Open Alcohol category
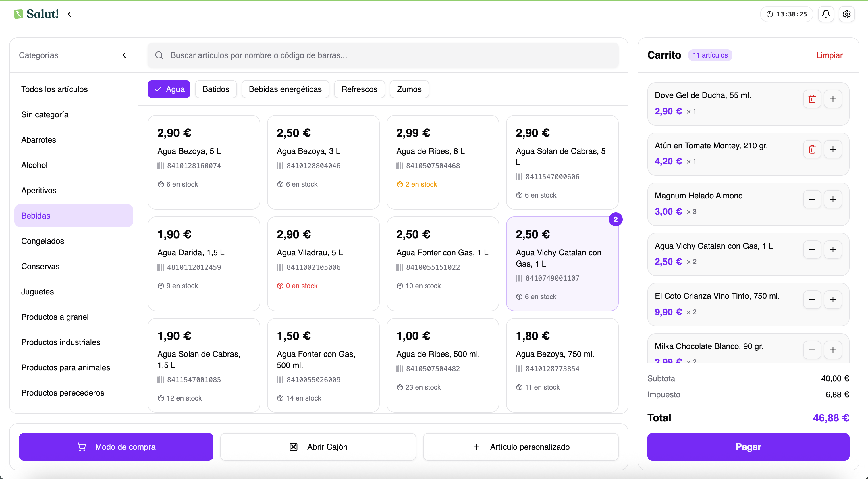The height and width of the screenshot is (479, 868). tap(74, 165)
